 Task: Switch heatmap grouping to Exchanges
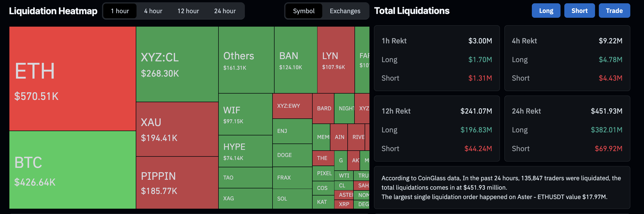[345, 11]
